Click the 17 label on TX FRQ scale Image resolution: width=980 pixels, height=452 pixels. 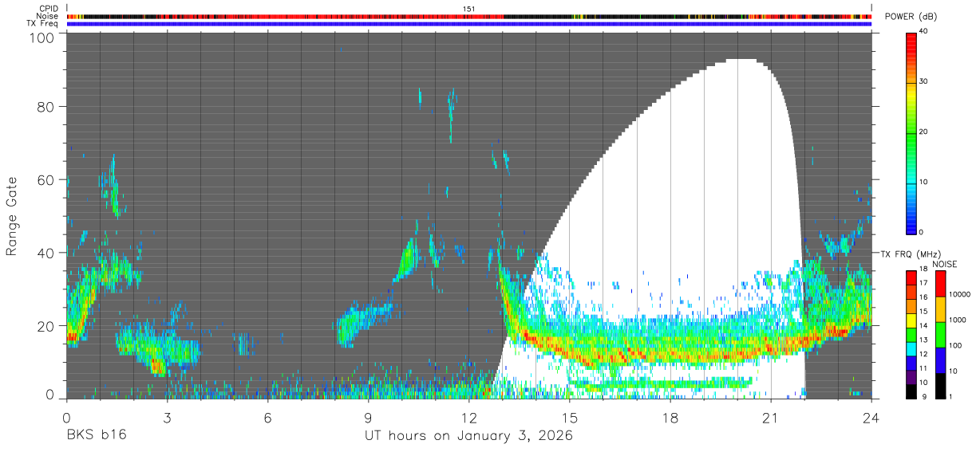point(923,282)
